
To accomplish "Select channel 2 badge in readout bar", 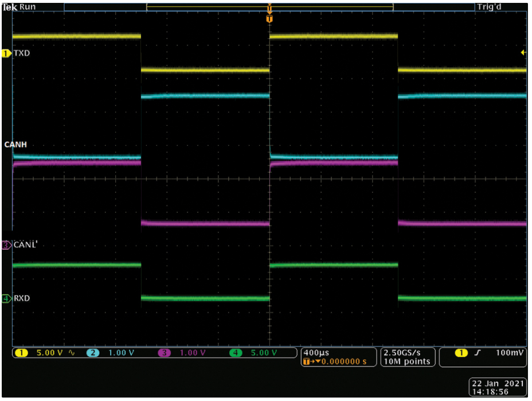I will coord(93,353).
